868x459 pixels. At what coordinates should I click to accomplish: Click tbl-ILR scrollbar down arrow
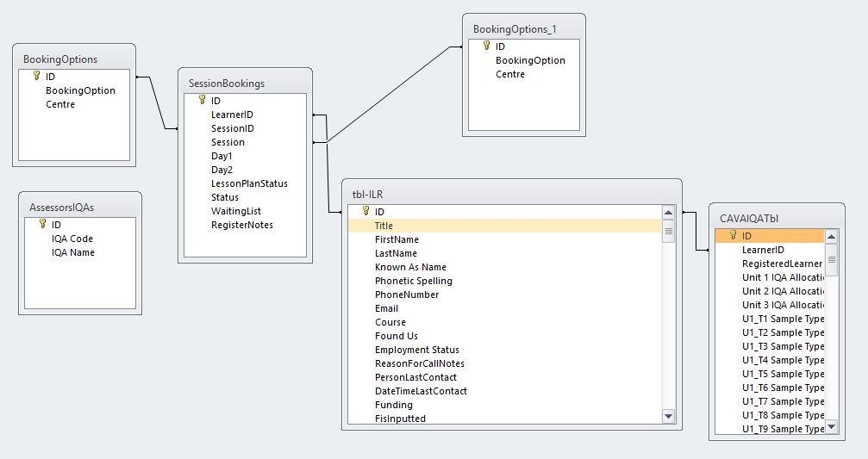(x=669, y=417)
